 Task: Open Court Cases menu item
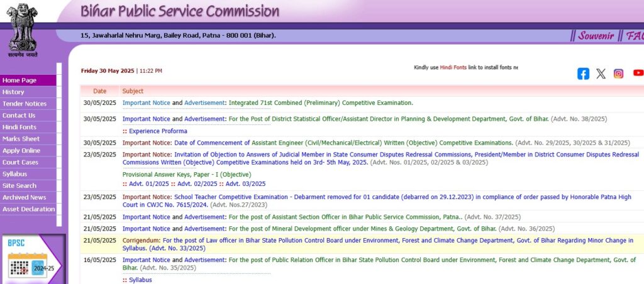pyautogui.click(x=28, y=162)
